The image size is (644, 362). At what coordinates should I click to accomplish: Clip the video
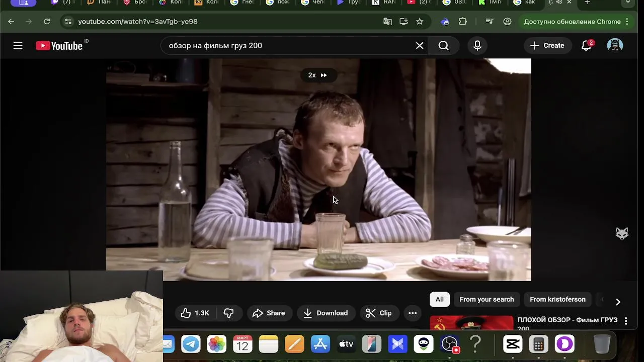pyautogui.click(x=379, y=313)
